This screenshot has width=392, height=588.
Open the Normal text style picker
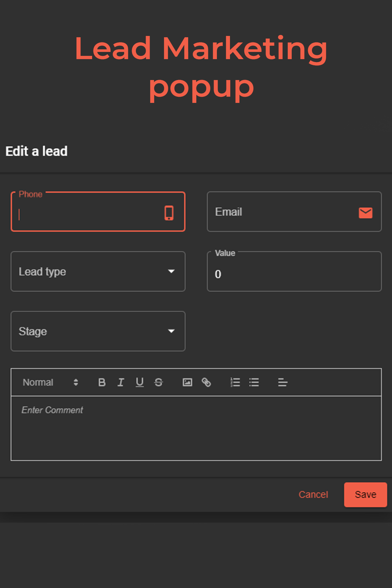coord(50,382)
